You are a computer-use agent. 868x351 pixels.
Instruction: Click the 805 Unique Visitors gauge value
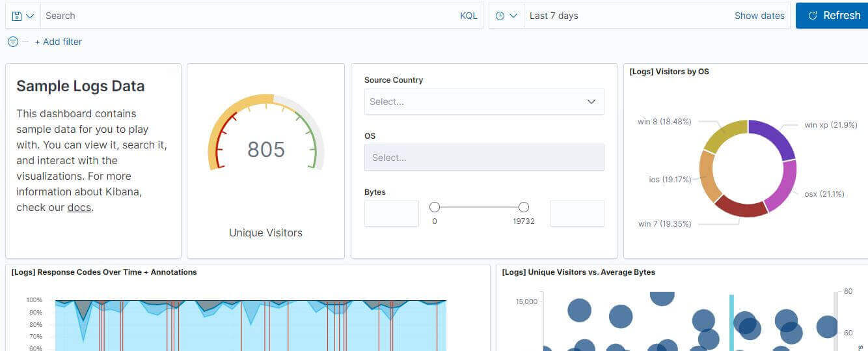point(266,149)
